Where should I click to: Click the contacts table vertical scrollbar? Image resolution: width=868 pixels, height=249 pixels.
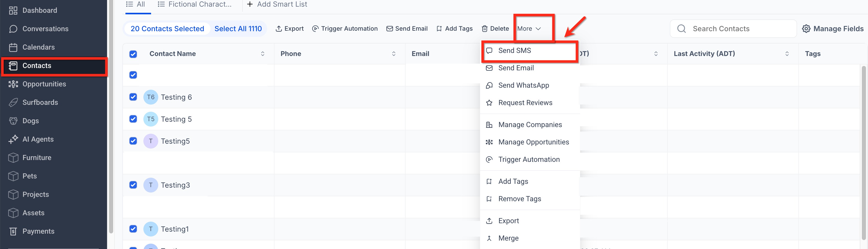pyautogui.click(x=864, y=153)
